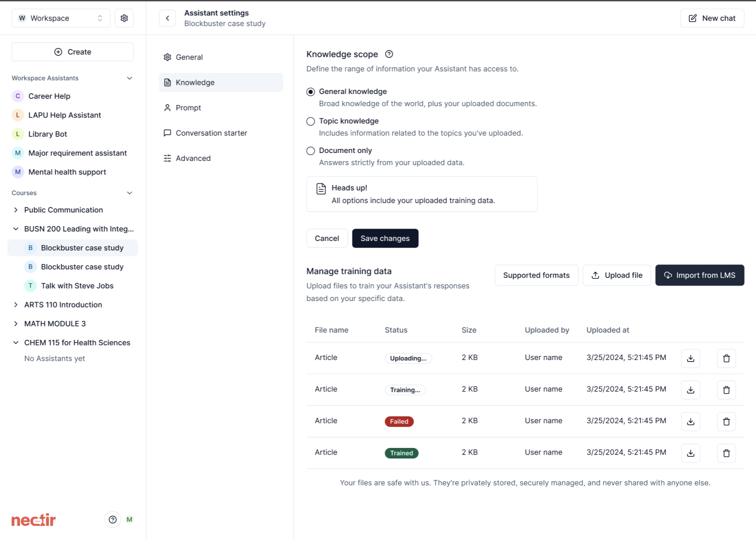Open workspace settings gear icon
The width and height of the screenshot is (756, 539).
pos(124,18)
